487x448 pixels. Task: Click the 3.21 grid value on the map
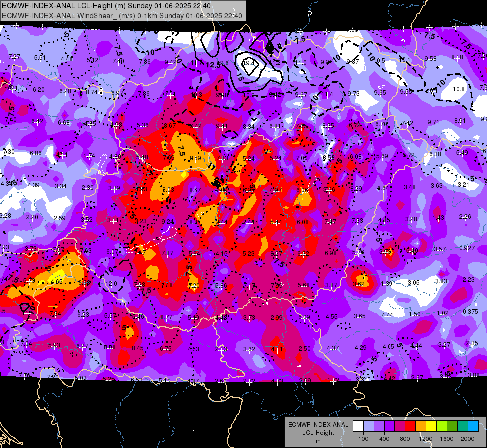pos(463,184)
